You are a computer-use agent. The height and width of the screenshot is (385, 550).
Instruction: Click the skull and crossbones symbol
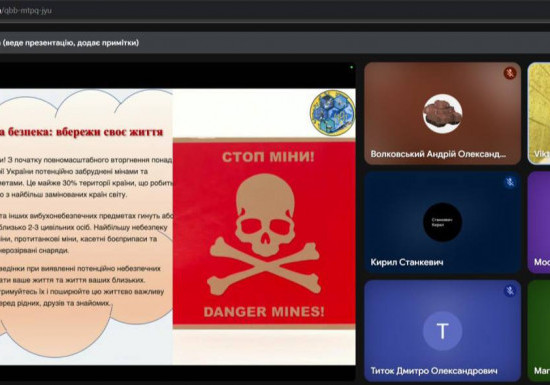(264, 234)
